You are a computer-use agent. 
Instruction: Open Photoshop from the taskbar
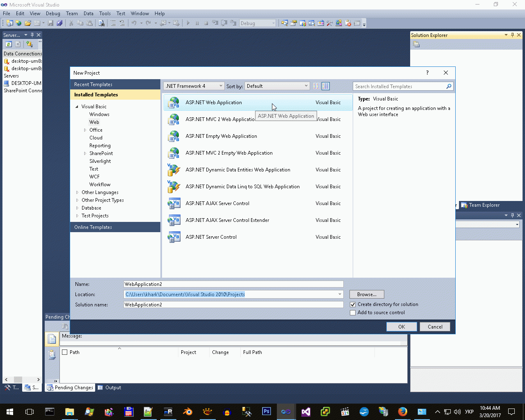[267, 411]
